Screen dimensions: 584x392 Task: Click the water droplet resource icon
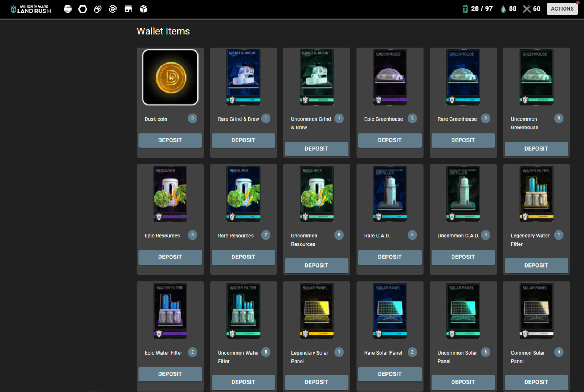point(503,9)
